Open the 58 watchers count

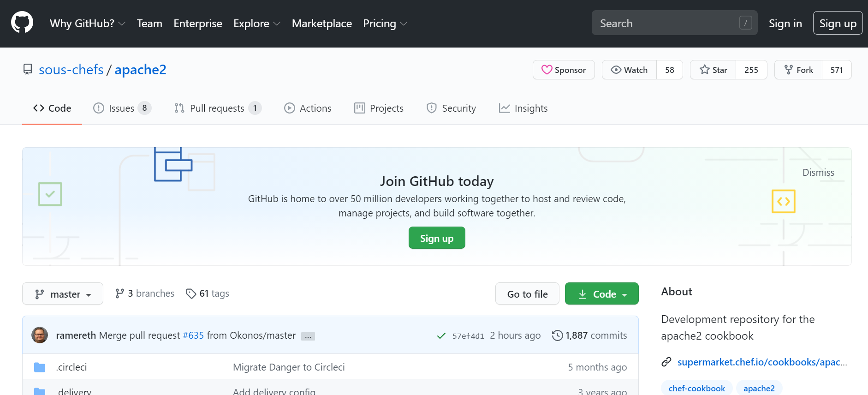pos(670,70)
